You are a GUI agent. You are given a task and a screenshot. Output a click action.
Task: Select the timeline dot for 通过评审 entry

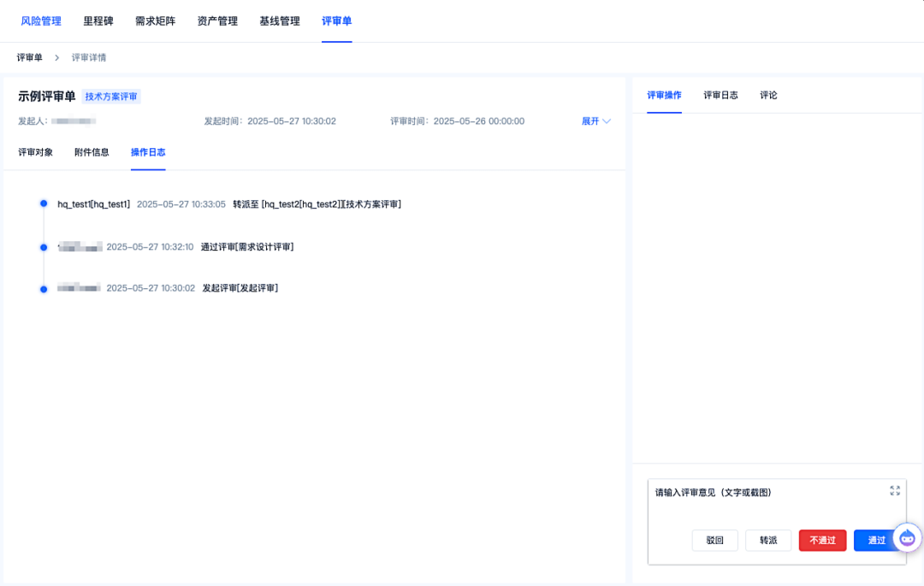click(44, 247)
